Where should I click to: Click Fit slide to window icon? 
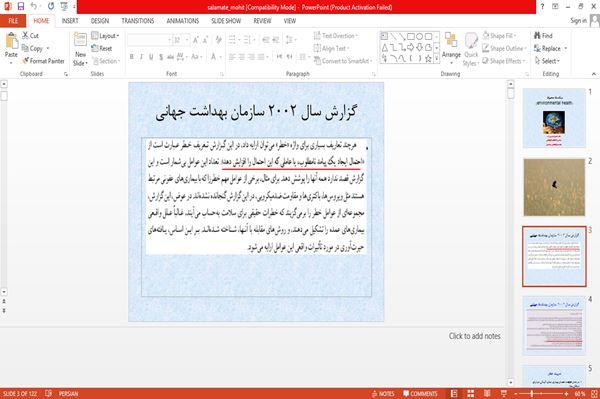(595, 394)
